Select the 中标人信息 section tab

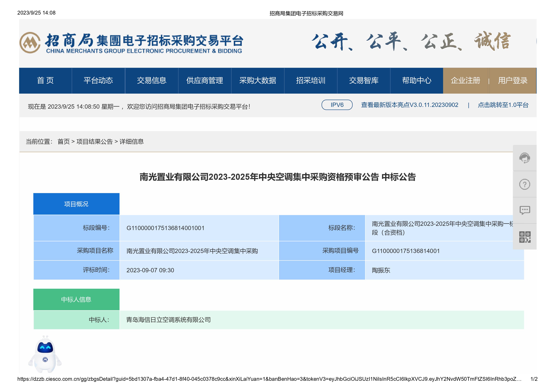[76, 299]
